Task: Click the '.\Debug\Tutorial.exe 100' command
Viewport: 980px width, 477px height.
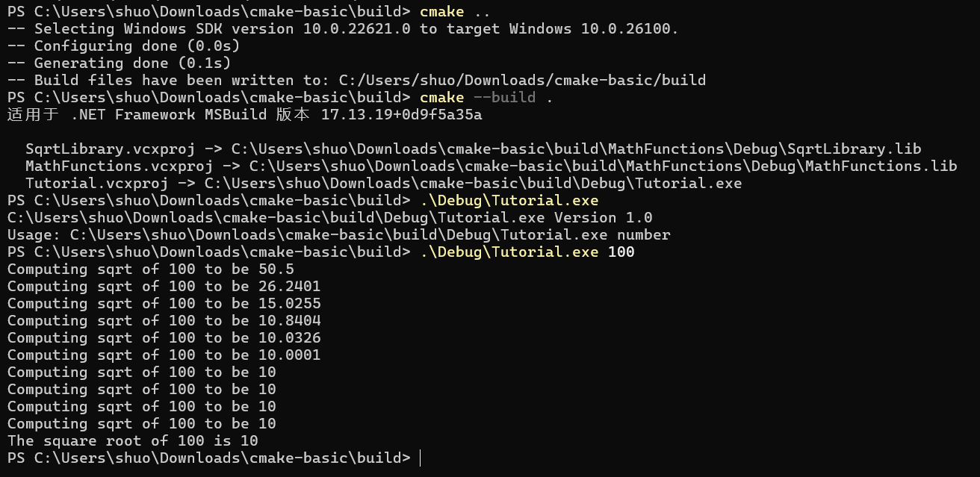Action: coord(527,252)
